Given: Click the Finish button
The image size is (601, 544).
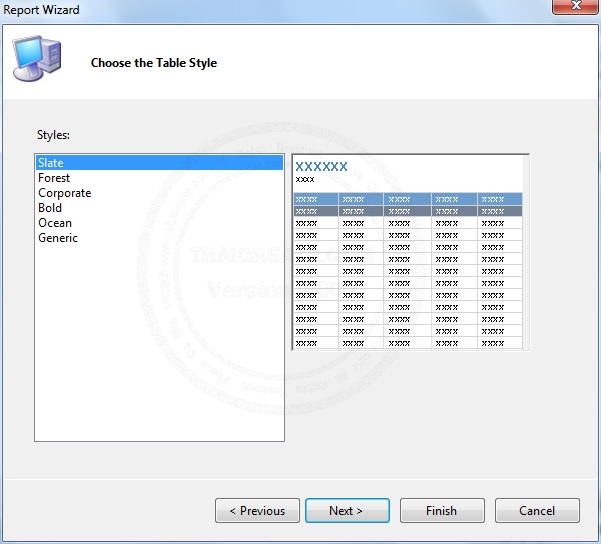Looking at the screenshot, I should [442, 511].
